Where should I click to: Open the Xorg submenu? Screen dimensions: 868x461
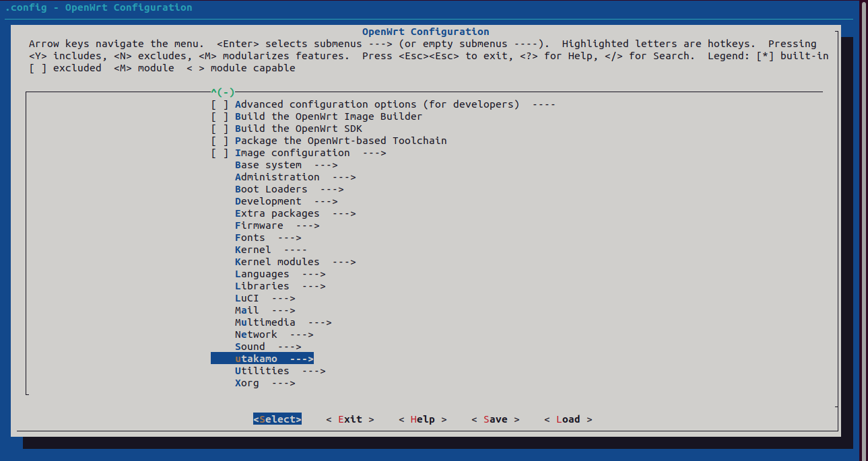[265, 383]
